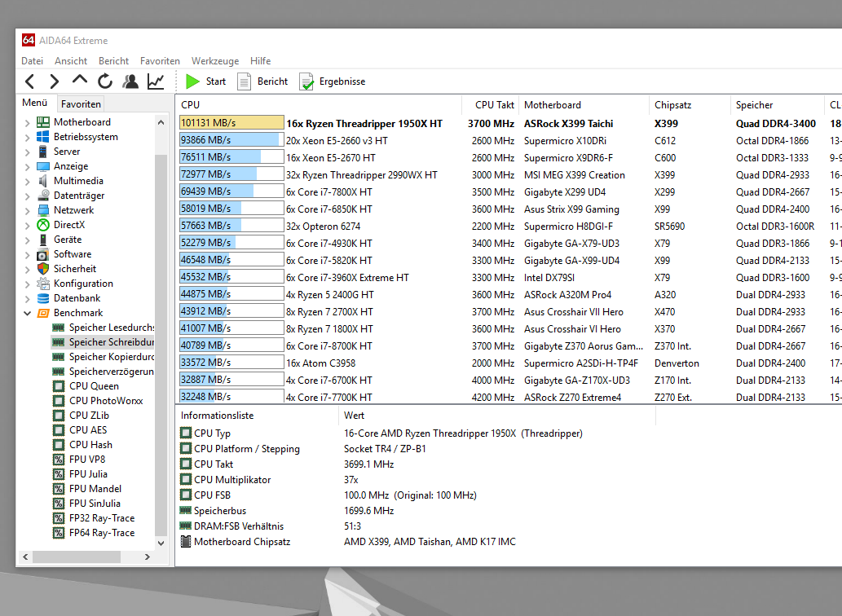The image size is (842, 616).
Task: Click the Benchmark folder icon
Action: (43, 313)
